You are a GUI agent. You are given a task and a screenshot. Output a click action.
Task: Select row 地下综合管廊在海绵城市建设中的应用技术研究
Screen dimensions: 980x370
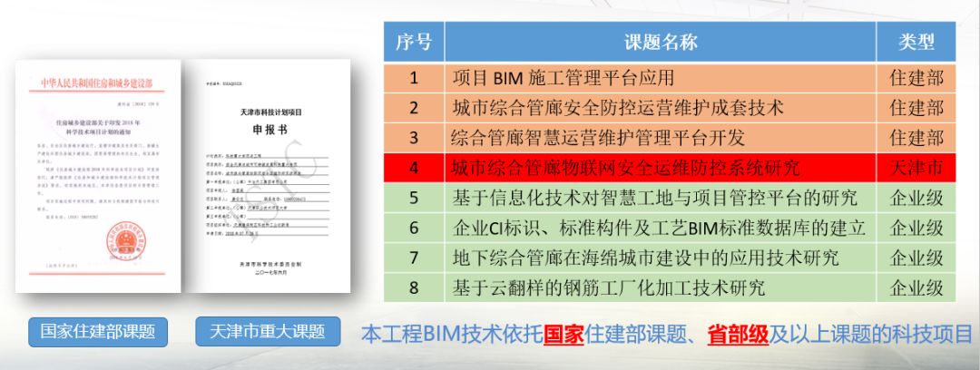670,258
